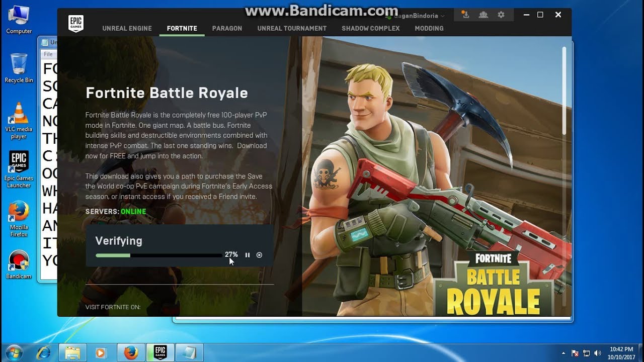
Task: Click Show desktop strip at taskbar end
Action: tap(640, 353)
